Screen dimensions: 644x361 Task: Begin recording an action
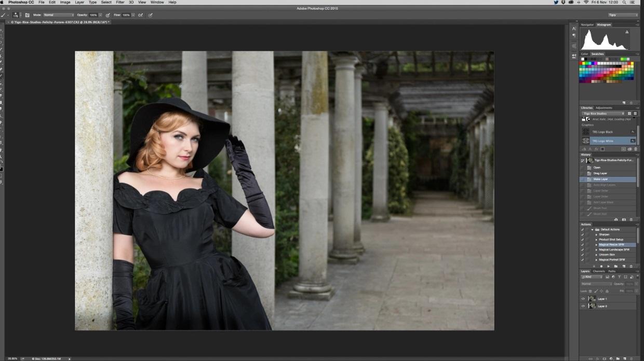pos(601,266)
